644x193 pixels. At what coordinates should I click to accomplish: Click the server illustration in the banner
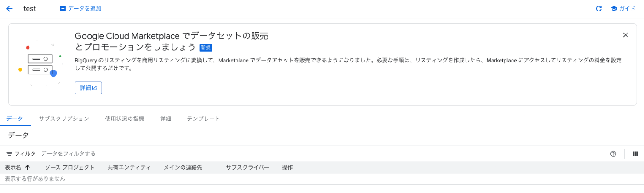[40, 64]
